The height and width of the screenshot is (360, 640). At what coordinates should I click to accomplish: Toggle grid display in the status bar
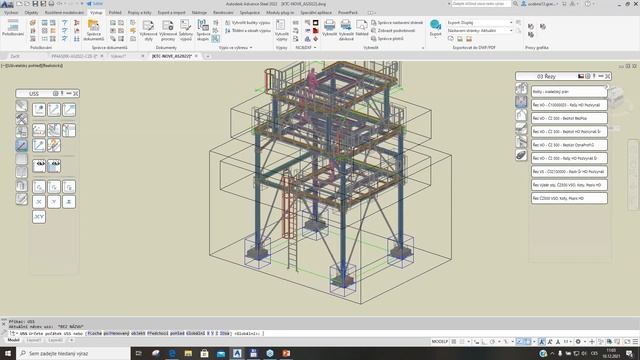[454, 342]
